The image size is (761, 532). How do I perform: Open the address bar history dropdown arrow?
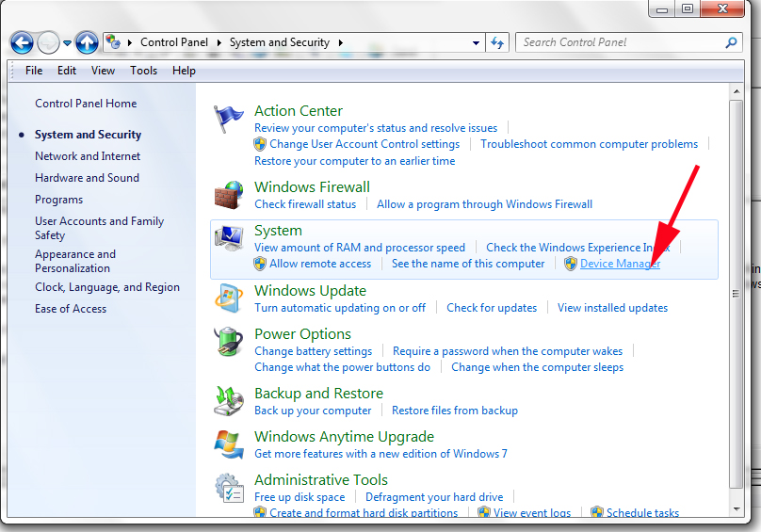pyautogui.click(x=477, y=42)
